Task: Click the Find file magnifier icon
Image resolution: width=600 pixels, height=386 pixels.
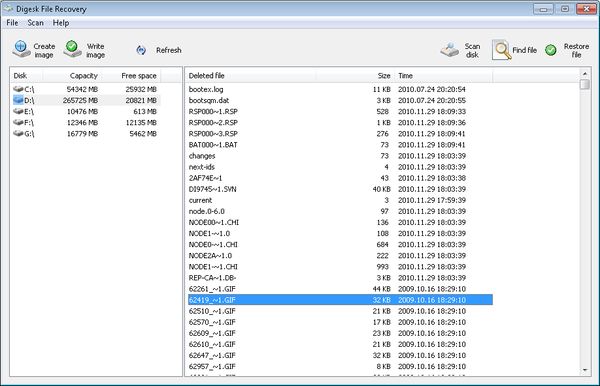Action: (x=502, y=50)
